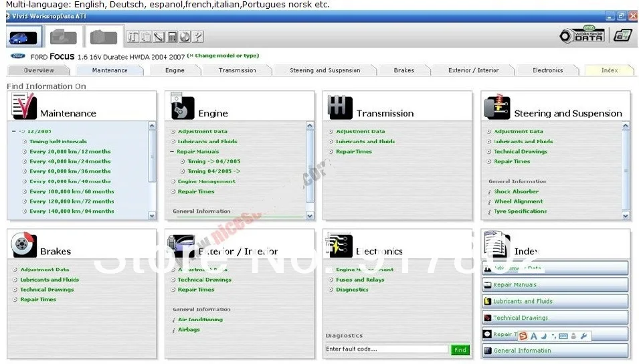Click the green Find button

pyautogui.click(x=460, y=350)
